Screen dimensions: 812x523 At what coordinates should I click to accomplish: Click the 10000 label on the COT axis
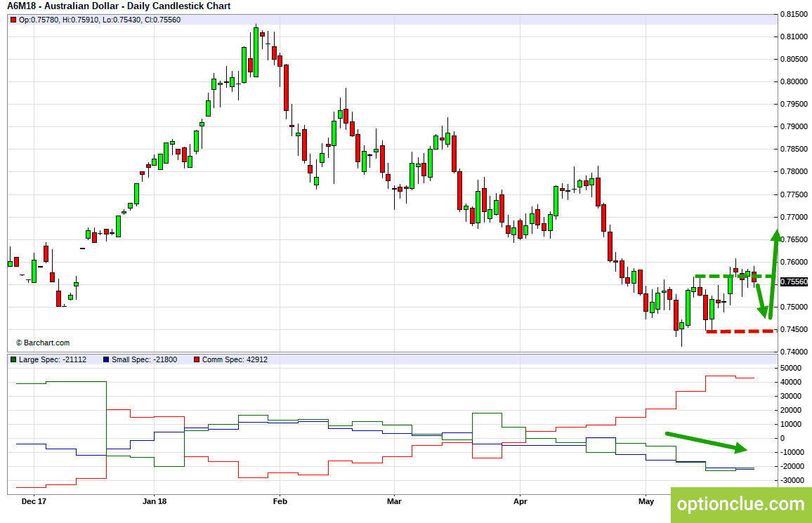(792, 424)
